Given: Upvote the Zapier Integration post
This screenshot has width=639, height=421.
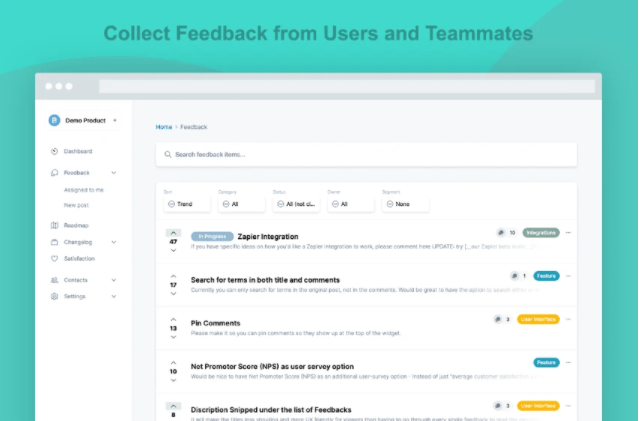Looking at the screenshot, I should pos(173,232).
